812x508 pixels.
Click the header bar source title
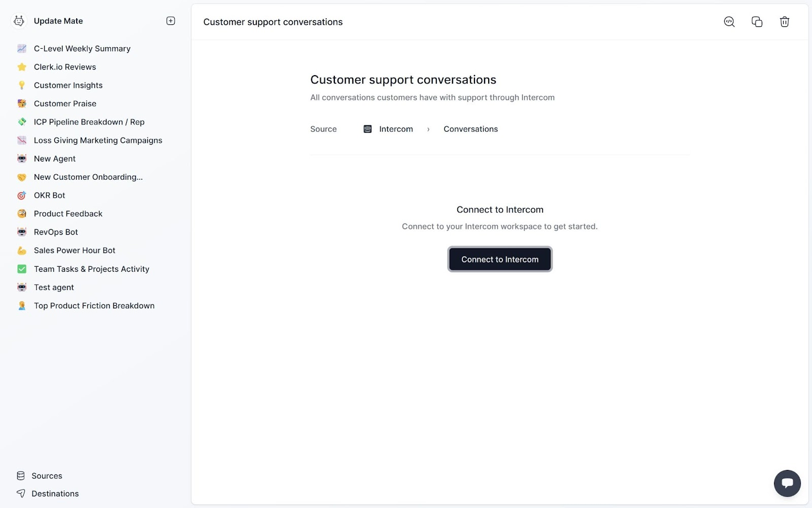[273, 22]
